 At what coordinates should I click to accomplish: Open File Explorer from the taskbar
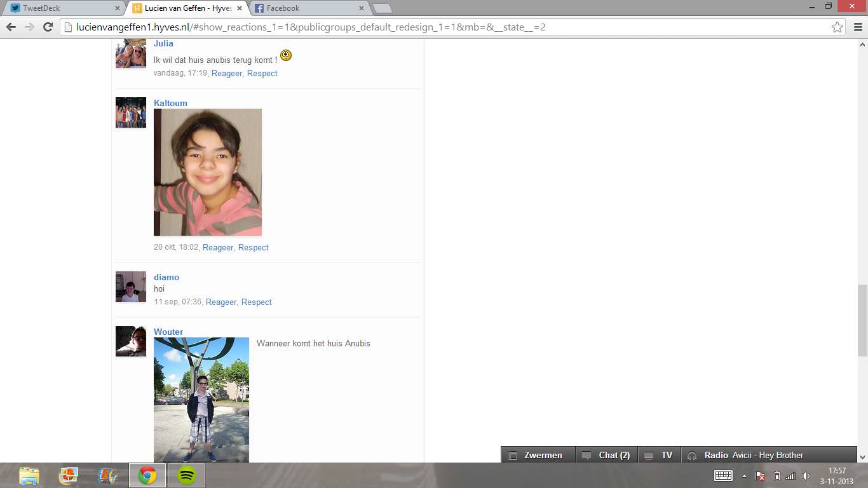coord(29,475)
